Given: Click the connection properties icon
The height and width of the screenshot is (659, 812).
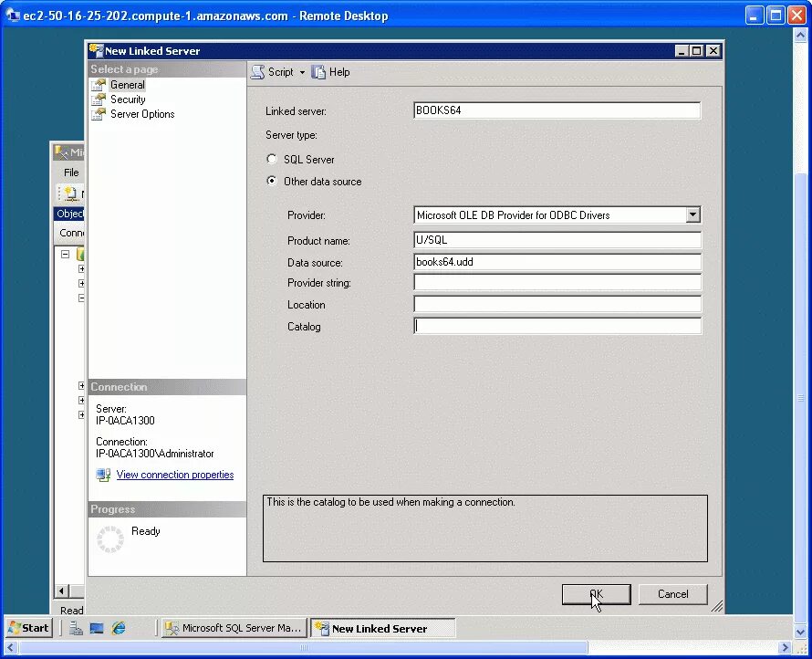Looking at the screenshot, I should click(103, 475).
